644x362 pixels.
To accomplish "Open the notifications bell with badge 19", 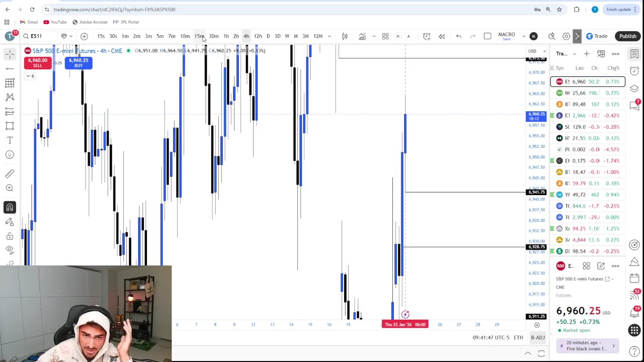I will 634,313.
